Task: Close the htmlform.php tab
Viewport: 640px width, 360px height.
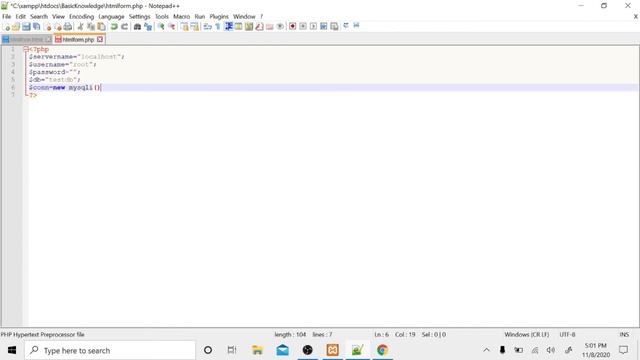Action: 100,39
